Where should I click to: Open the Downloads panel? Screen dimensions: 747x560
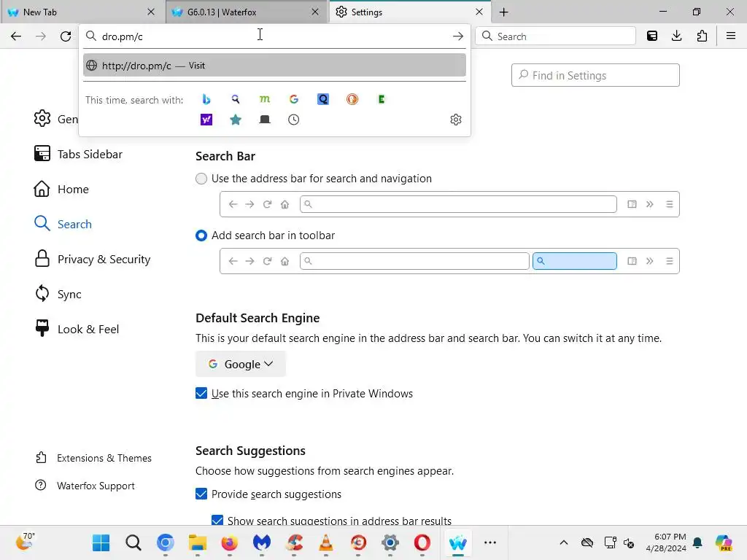pos(676,36)
